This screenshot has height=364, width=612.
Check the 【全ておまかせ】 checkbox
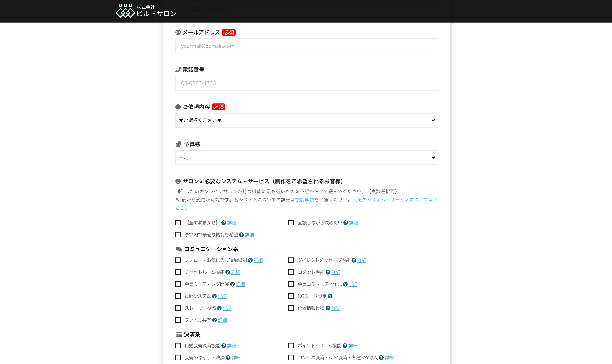[178, 222]
